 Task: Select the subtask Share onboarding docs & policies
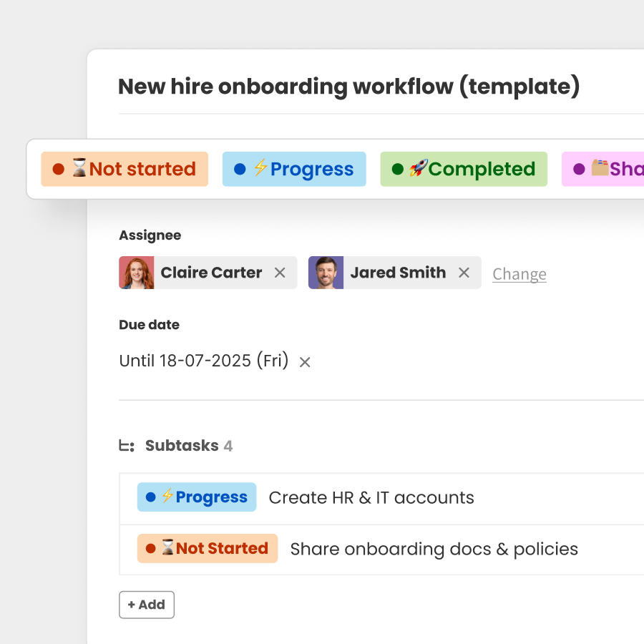pos(434,549)
